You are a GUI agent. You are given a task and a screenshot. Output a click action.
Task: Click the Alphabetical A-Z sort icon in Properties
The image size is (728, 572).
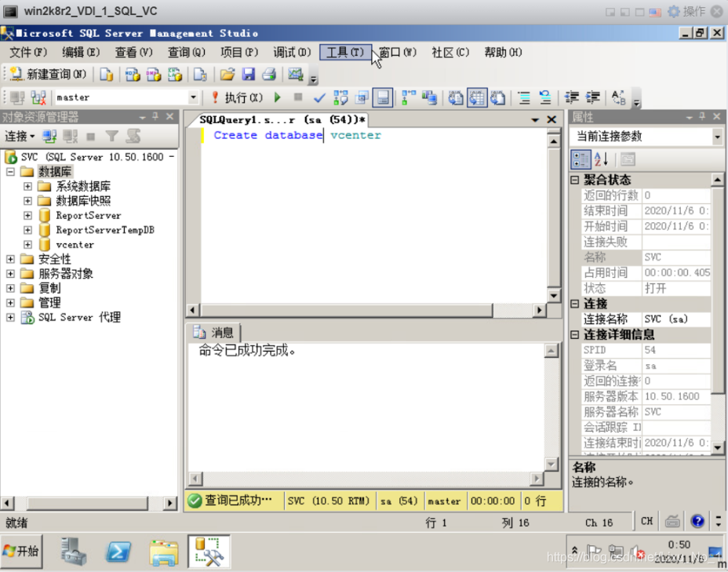point(601,160)
